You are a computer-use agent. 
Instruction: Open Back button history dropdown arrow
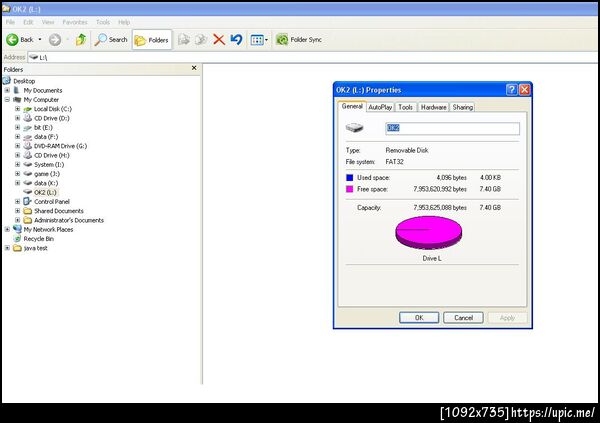39,39
